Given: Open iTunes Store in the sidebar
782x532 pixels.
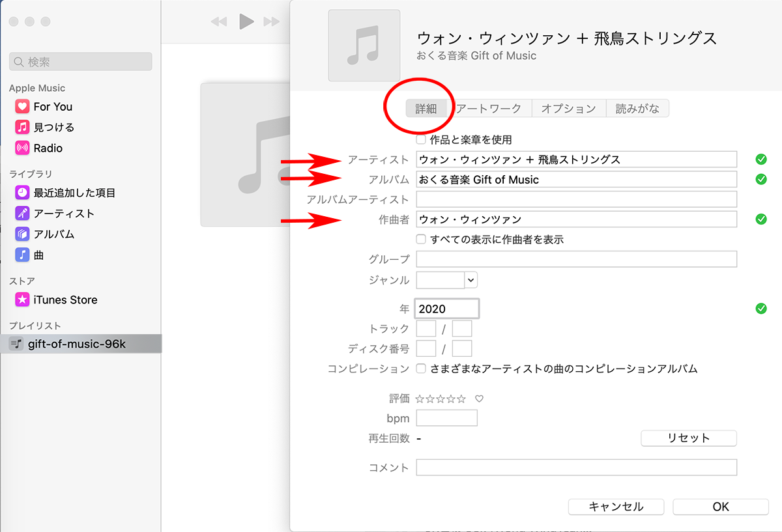Looking at the screenshot, I should pyautogui.click(x=65, y=300).
